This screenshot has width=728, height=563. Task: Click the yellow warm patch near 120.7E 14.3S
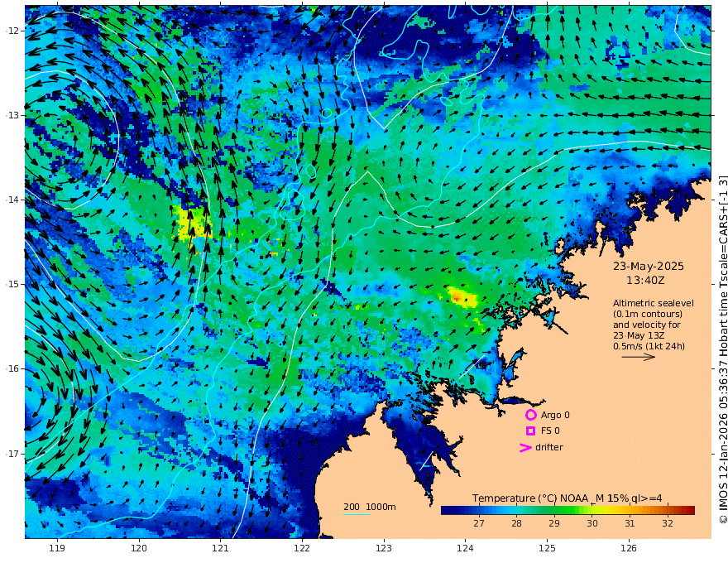193,223
